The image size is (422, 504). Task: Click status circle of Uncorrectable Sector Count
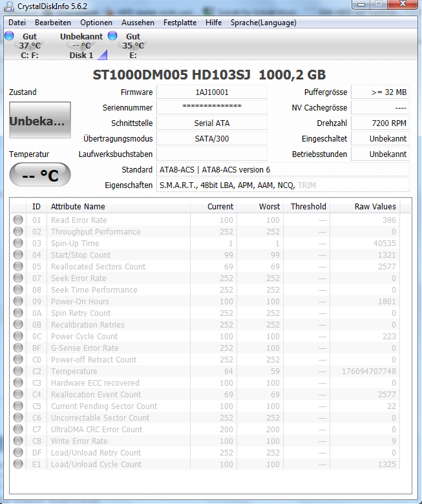[x=18, y=417]
